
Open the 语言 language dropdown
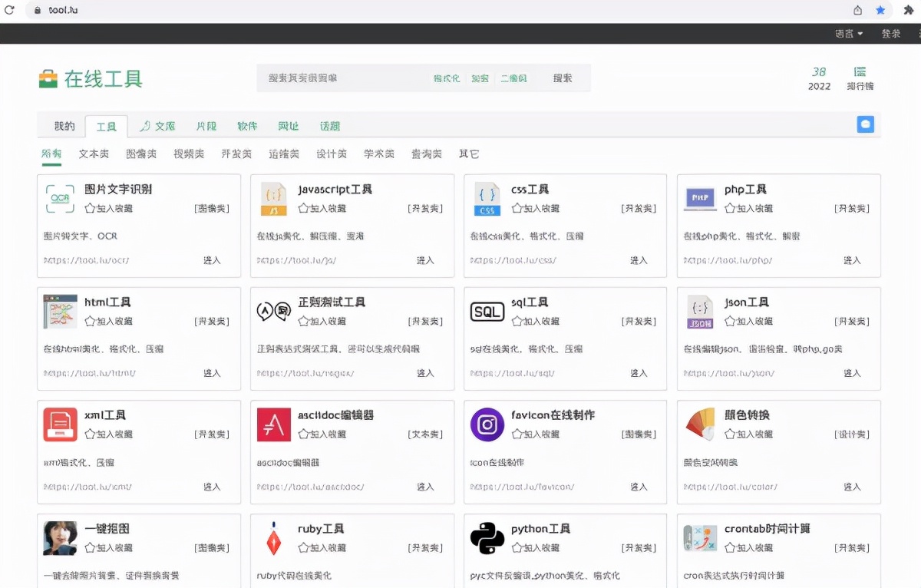tap(847, 34)
